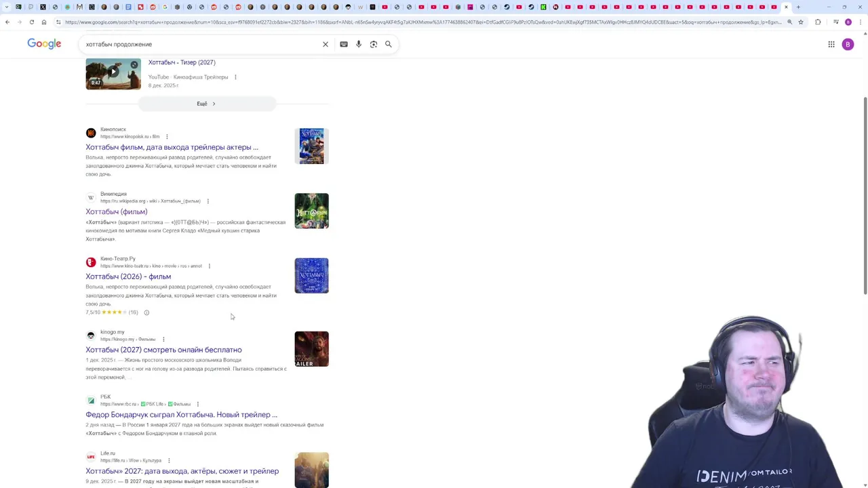This screenshot has width=868, height=488.
Task: Open more options for Life.ru result
Action: (169, 461)
